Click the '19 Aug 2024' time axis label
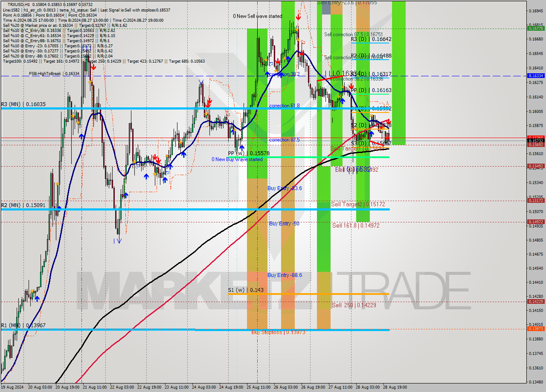This screenshot has width=546, height=392. click(x=12, y=387)
